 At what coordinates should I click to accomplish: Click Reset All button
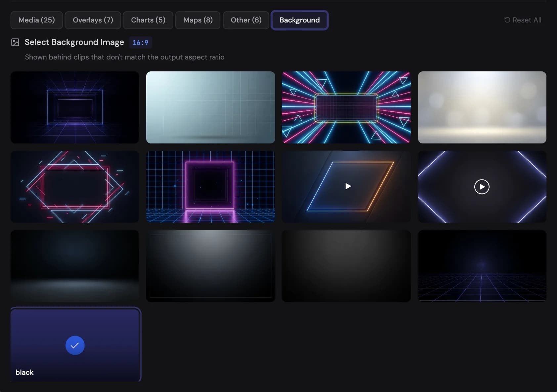[523, 20]
